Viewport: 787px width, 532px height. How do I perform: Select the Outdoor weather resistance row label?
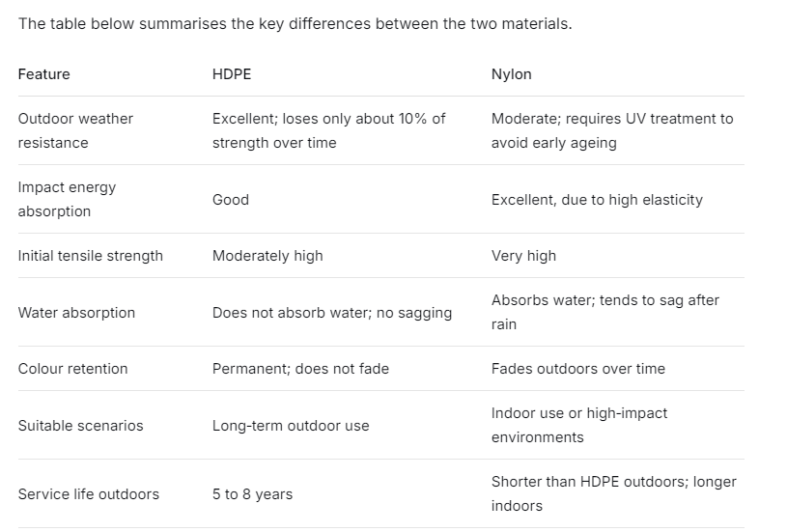(75, 130)
